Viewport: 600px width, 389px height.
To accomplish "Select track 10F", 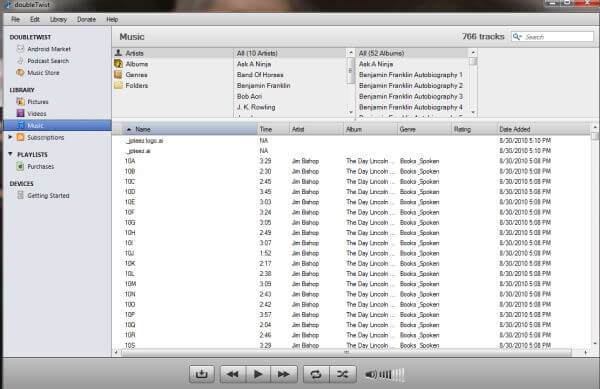I will (x=129, y=212).
